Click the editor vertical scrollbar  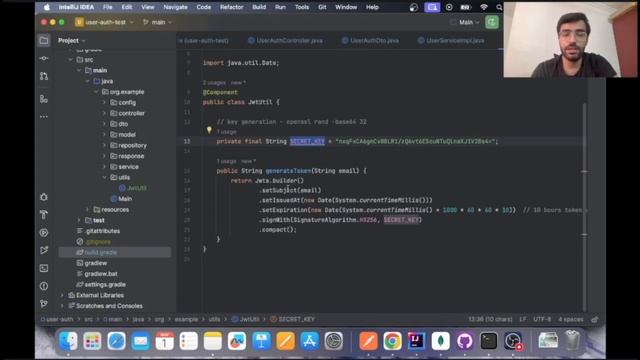click(x=584, y=207)
